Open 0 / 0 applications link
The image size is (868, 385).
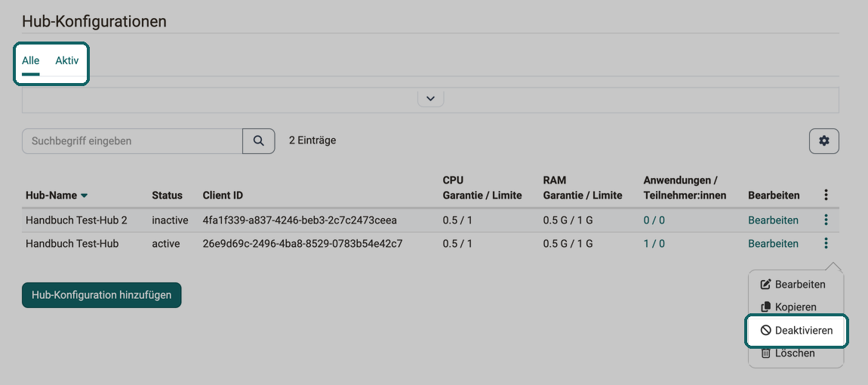coord(654,220)
